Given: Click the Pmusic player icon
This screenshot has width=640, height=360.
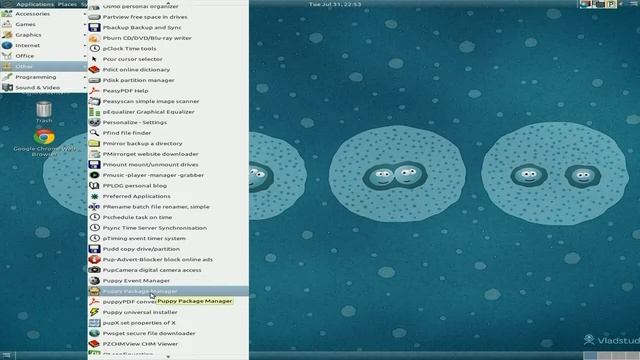Looking at the screenshot, I should pos(94,175).
